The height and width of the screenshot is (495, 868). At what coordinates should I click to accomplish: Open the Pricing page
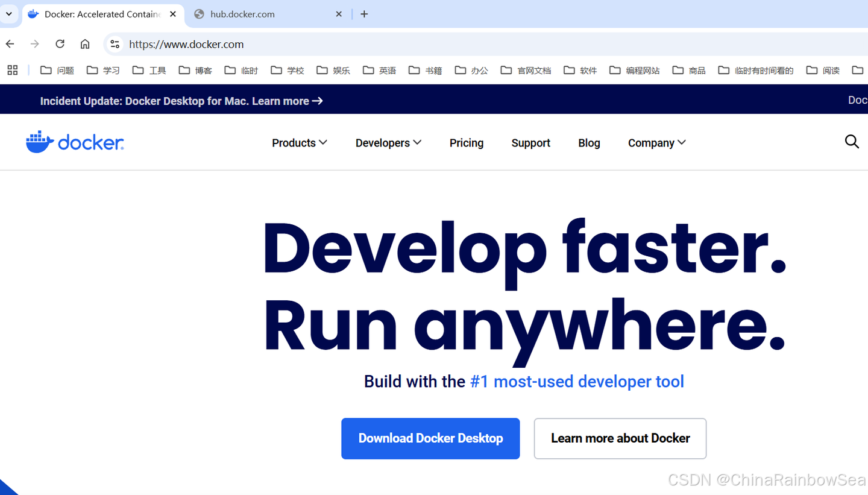click(x=466, y=143)
